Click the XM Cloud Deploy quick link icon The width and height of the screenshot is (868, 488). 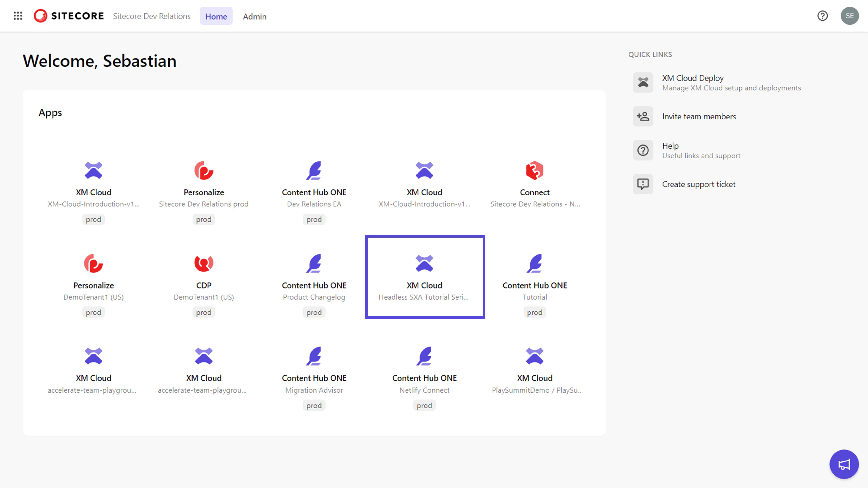(643, 82)
